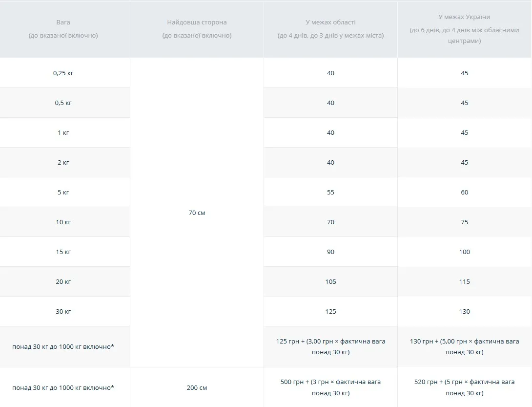532x407 pixels.
Task: Select the "520 грн +" formula cell
Action: (x=464, y=387)
